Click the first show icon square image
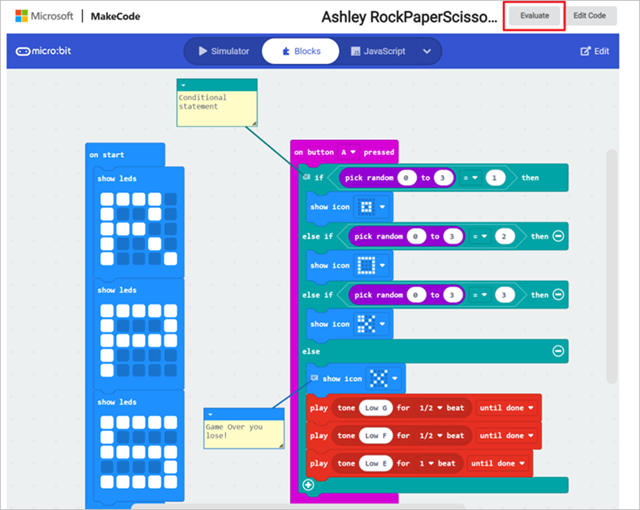 [x=366, y=207]
